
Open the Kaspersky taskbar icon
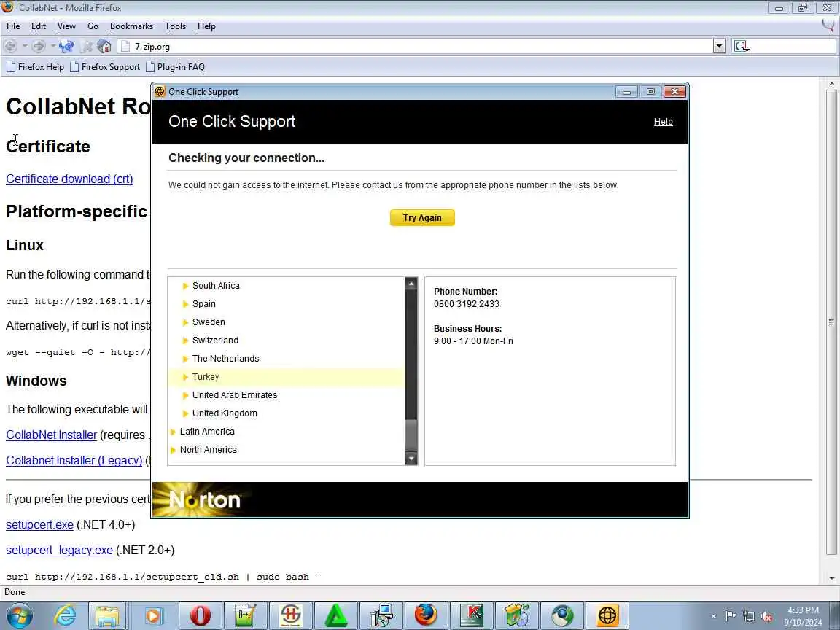(472, 615)
